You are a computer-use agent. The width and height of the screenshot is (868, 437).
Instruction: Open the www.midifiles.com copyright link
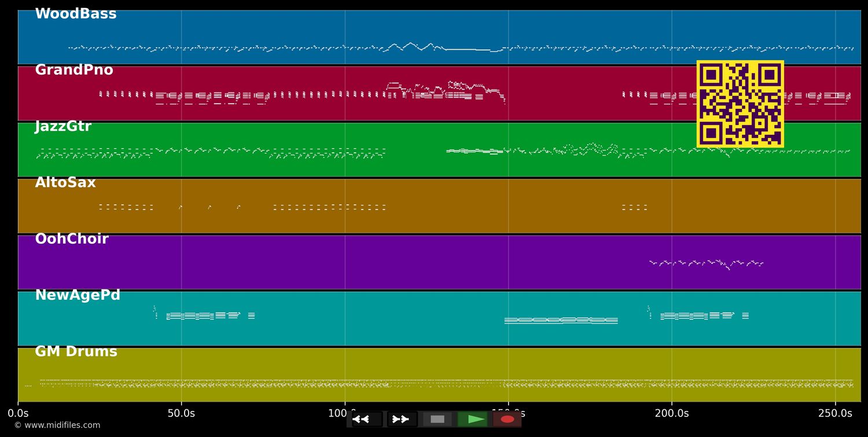point(57,425)
